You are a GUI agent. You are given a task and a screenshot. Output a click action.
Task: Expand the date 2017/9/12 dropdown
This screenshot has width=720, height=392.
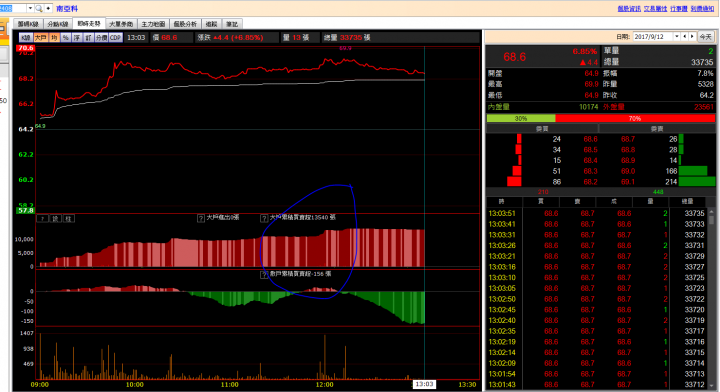(676, 37)
